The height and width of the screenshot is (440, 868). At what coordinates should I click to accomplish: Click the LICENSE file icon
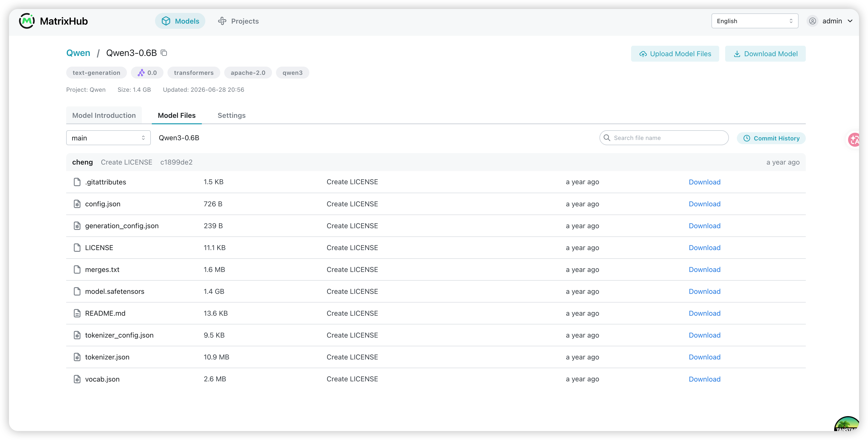(77, 247)
